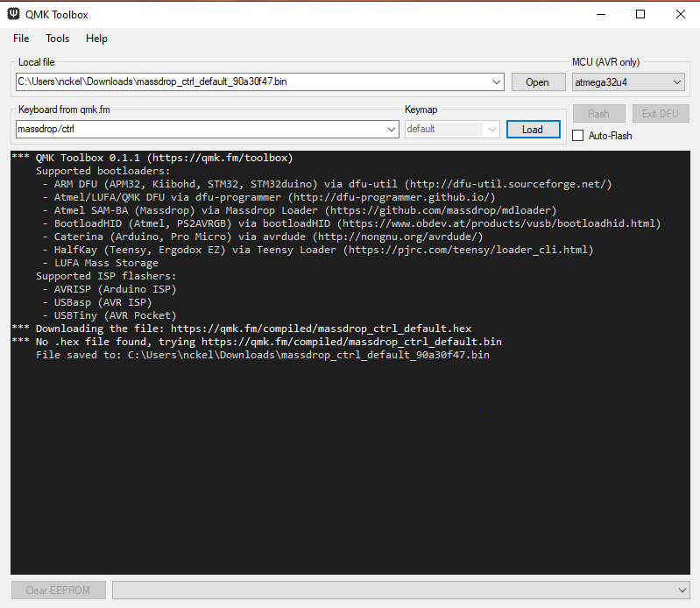This screenshot has width=700, height=608.
Task: Click the 'Supported ISP flashers:' log line
Action: coord(106,276)
